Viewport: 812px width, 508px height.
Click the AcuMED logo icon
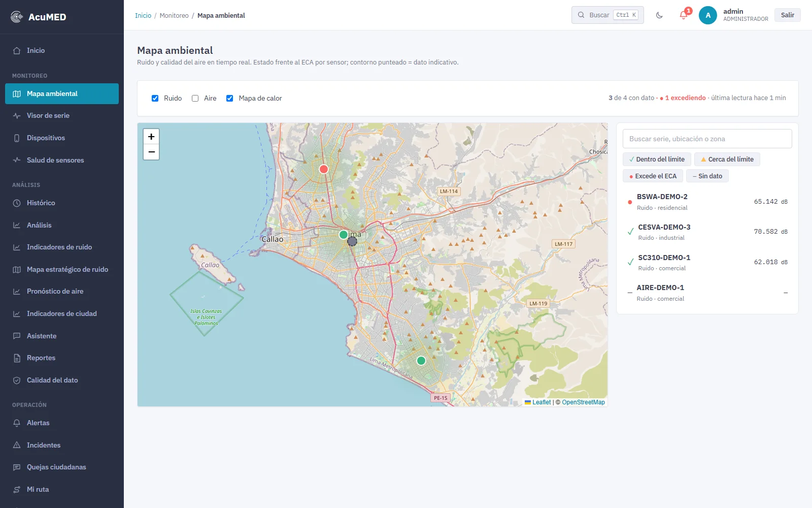17,17
